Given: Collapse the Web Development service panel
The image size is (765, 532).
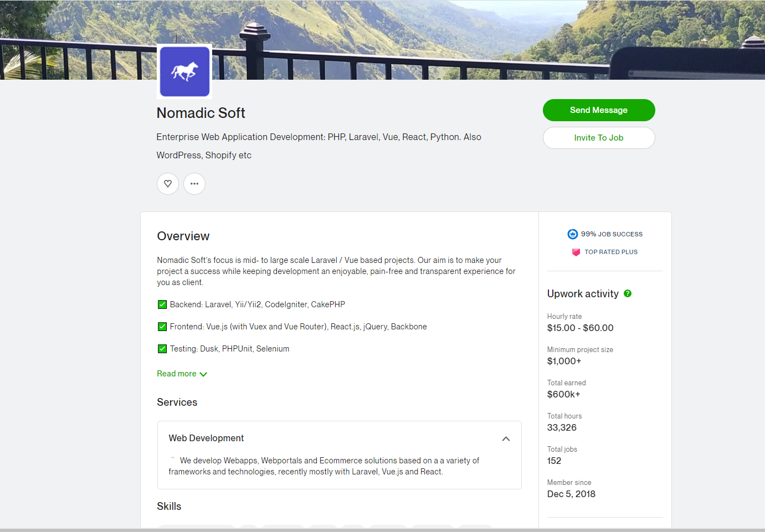Looking at the screenshot, I should (x=506, y=438).
